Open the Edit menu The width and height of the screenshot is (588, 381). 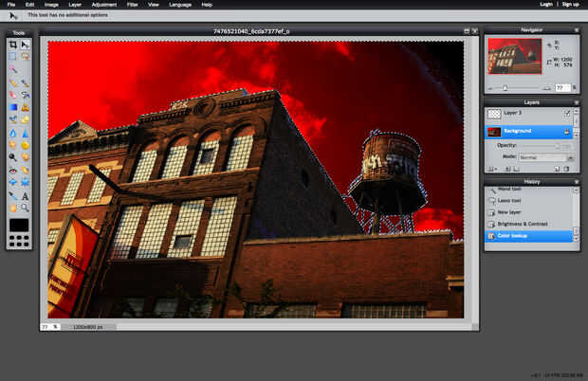click(x=29, y=5)
